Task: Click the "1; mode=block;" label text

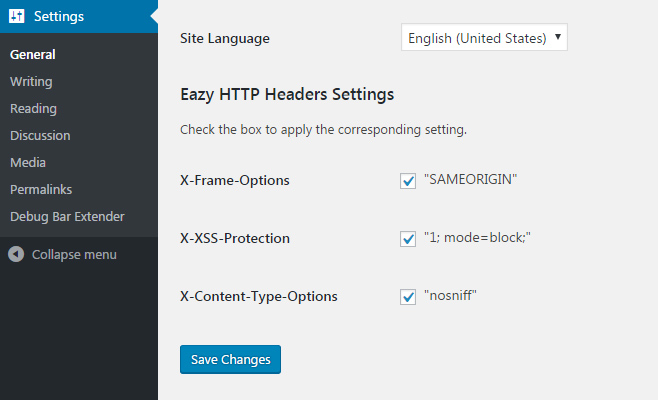Action: tap(477, 238)
